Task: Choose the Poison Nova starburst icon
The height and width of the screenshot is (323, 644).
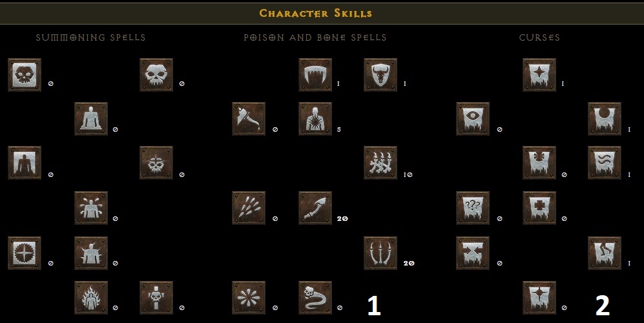Action: [249, 298]
